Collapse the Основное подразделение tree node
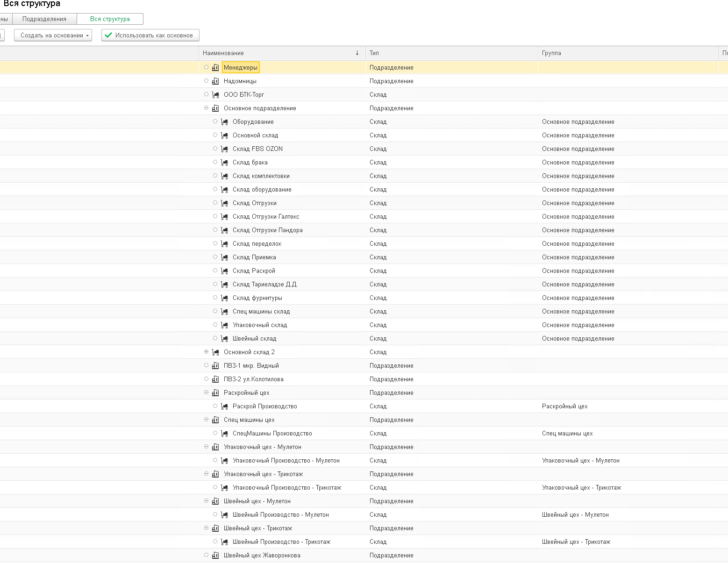Screen dimensions: 728x563 [x=206, y=108]
